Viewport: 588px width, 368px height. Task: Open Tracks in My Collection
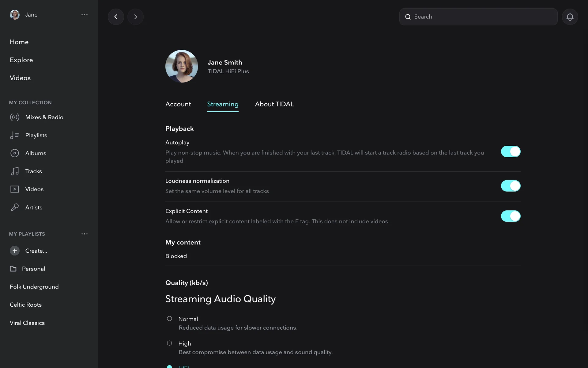point(33,171)
